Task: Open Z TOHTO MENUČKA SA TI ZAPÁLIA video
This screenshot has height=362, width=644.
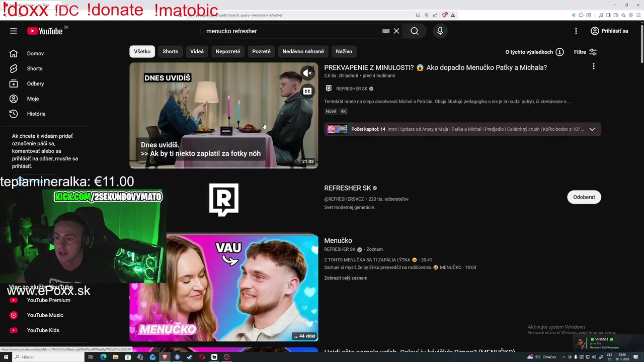Action: (x=378, y=260)
